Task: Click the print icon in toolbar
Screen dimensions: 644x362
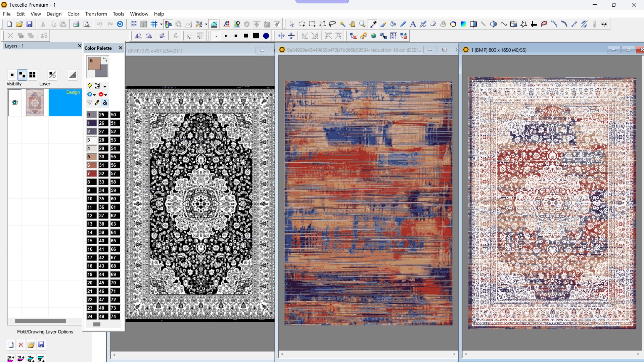Action: (76, 24)
